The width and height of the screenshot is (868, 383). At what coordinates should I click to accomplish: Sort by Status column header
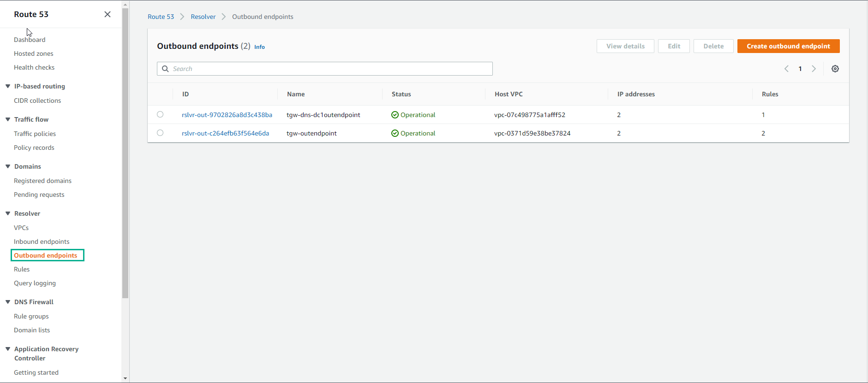pos(401,94)
